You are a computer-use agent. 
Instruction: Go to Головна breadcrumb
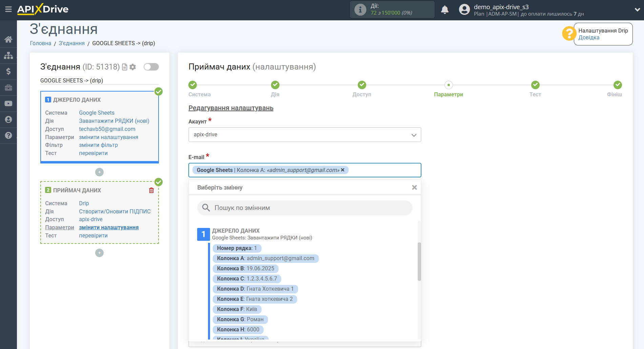tap(41, 43)
